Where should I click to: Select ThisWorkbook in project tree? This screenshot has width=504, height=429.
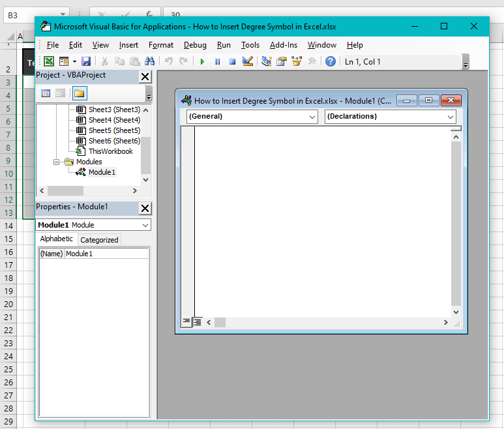[x=111, y=151]
